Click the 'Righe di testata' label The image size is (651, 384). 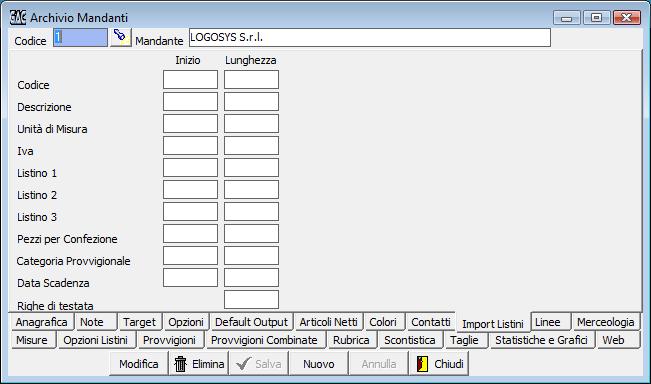pyautogui.click(x=55, y=306)
